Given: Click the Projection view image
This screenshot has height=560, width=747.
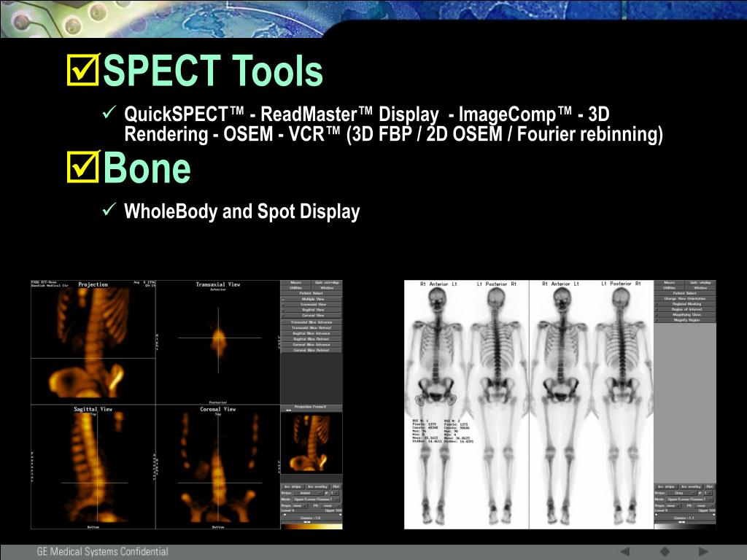Looking at the screenshot, I should (x=93, y=343).
